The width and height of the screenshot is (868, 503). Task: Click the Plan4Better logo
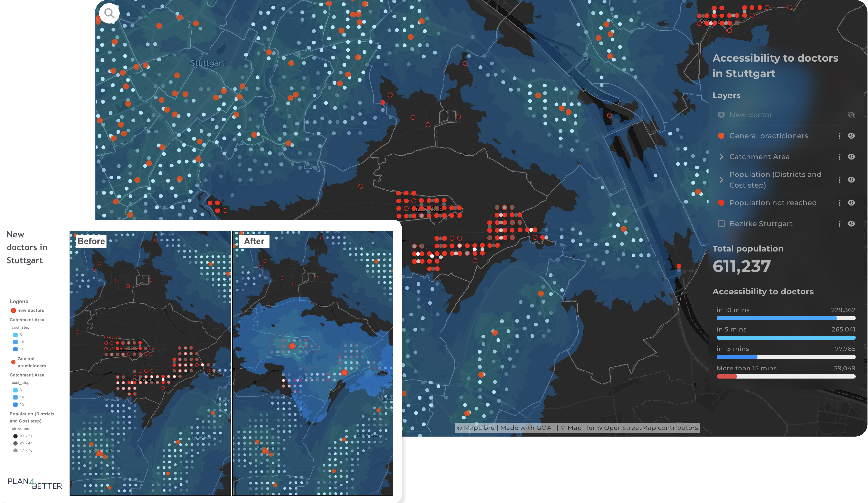(x=35, y=484)
